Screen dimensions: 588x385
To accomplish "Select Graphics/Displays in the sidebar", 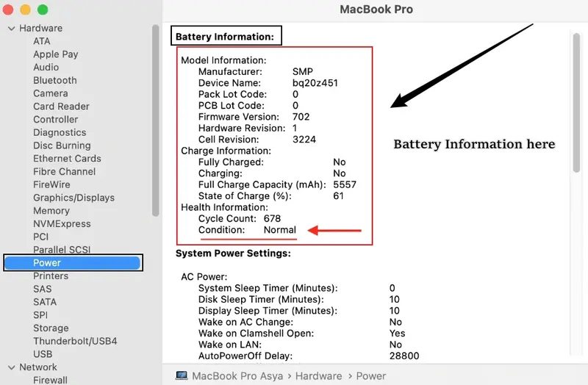I will (x=74, y=198).
